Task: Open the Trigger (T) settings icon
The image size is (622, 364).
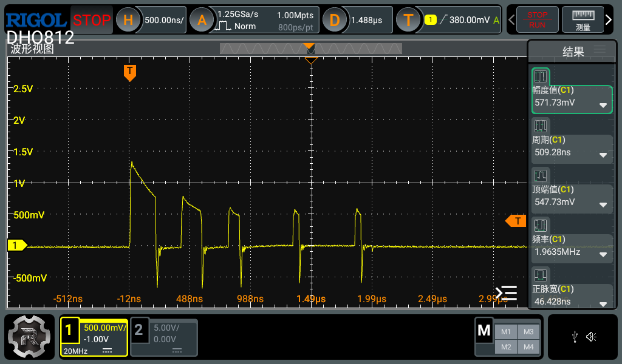Action: click(408, 20)
